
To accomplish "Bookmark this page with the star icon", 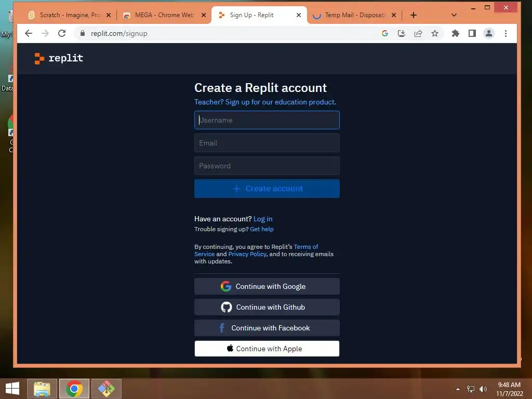I will coord(435,33).
